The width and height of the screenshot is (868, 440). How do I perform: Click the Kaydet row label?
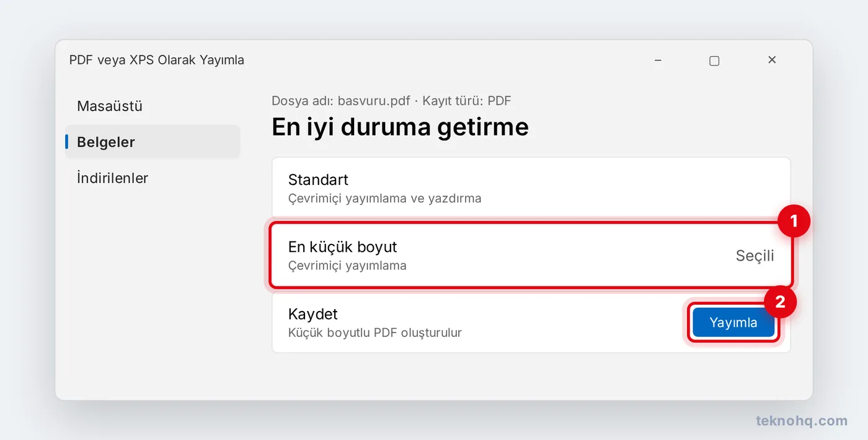313,314
